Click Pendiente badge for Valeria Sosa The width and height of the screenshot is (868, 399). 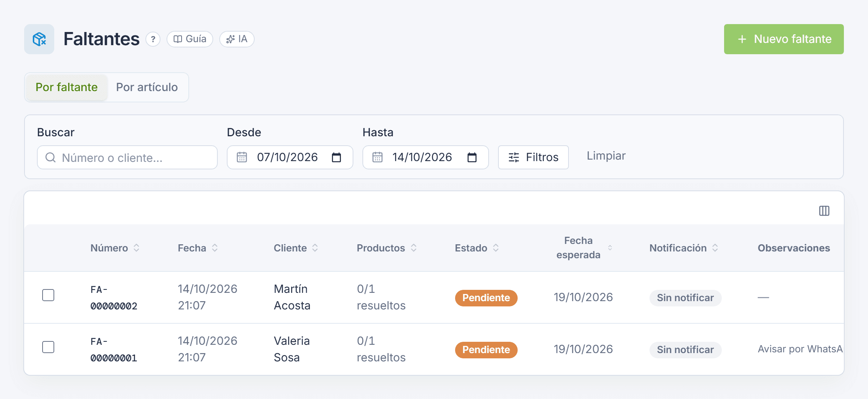click(x=486, y=350)
